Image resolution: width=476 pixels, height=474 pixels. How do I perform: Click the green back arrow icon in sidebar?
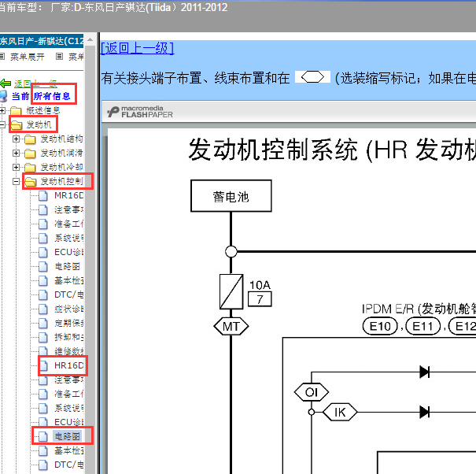6,83
